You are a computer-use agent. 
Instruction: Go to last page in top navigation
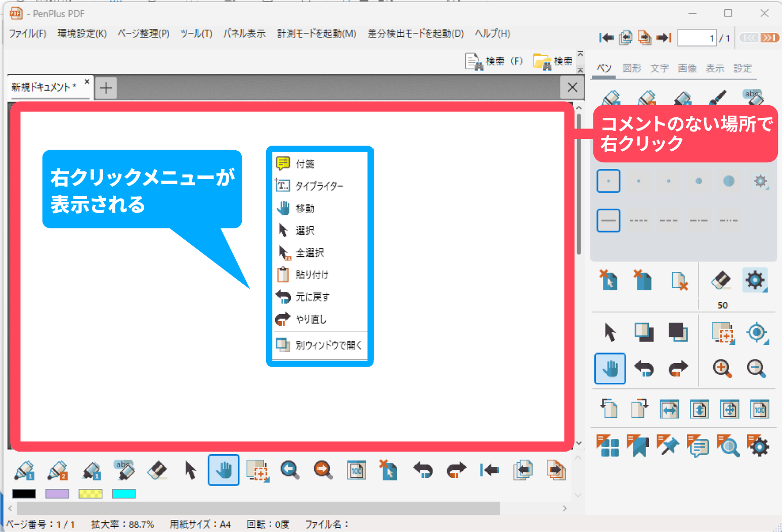[664, 37]
